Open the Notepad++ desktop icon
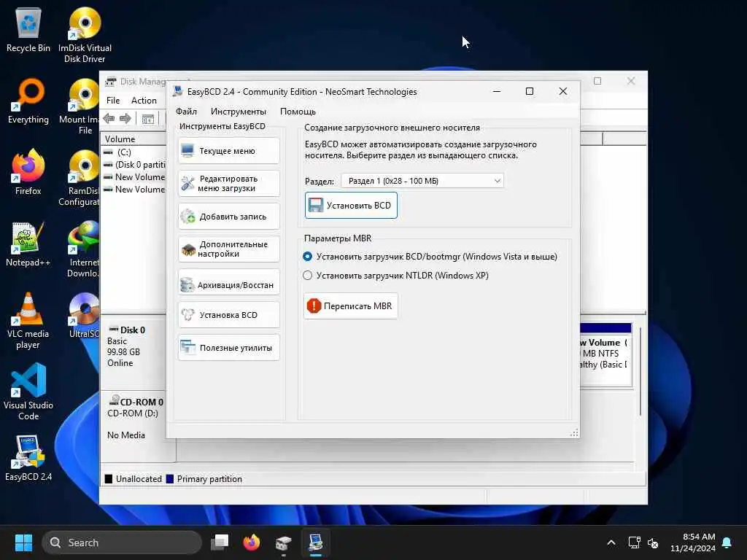Screen dimensions: 747x560 coord(28,244)
